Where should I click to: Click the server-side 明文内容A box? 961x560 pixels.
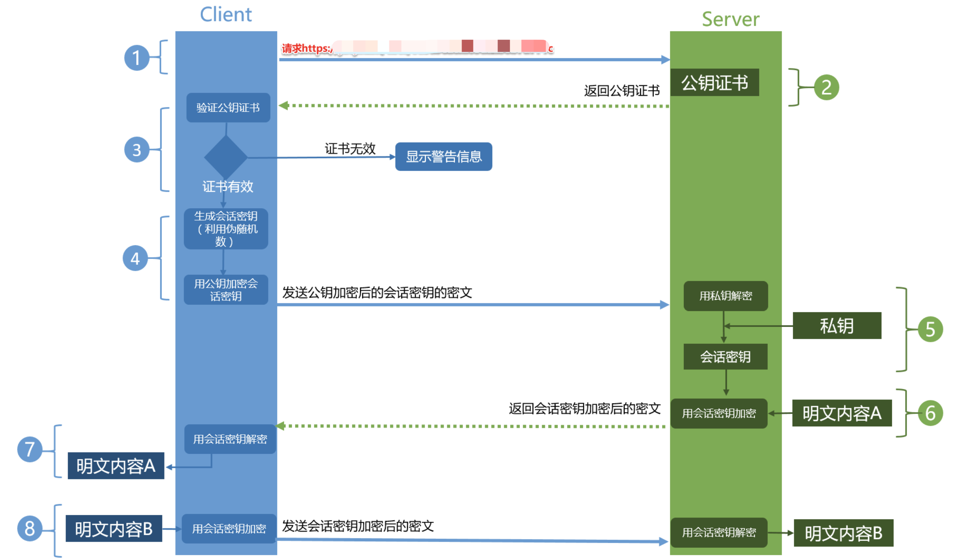click(x=842, y=413)
